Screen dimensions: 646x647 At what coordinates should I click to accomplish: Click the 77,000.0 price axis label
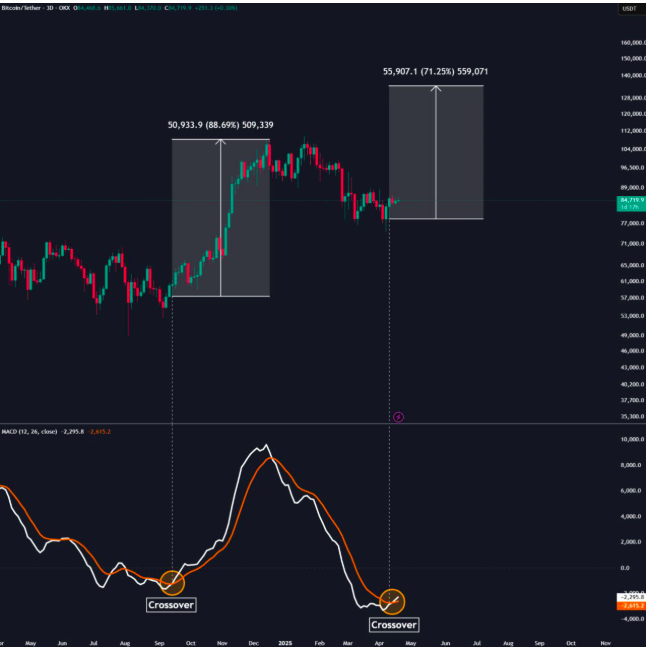click(x=633, y=223)
